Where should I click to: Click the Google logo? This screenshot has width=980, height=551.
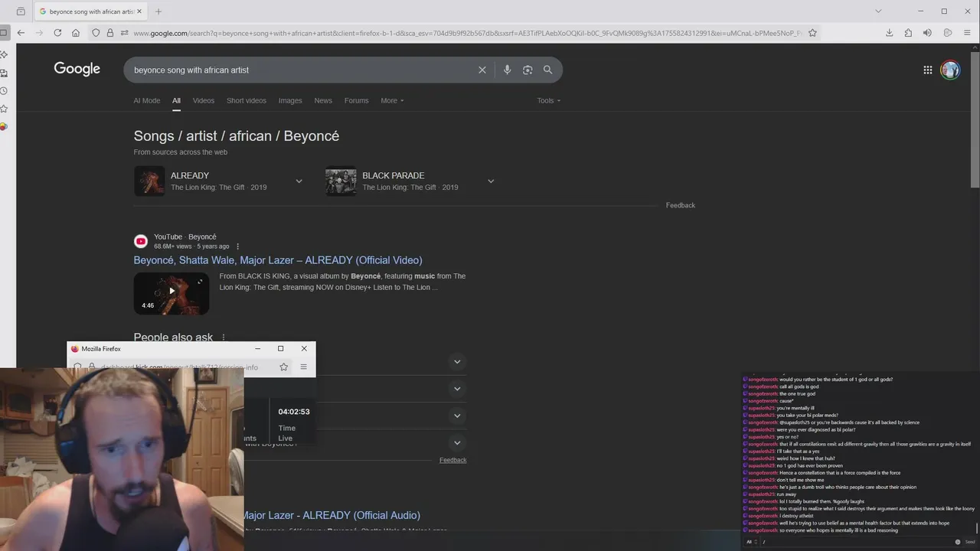click(x=77, y=69)
